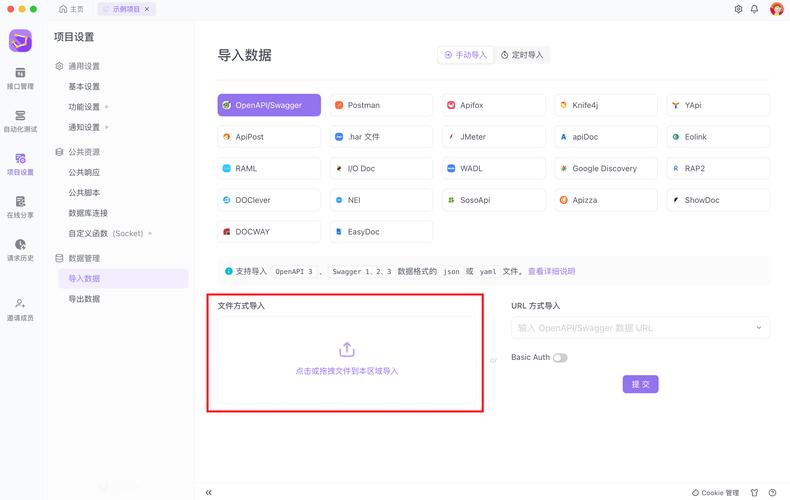
Task: Open the notification bell
Action: [754, 9]
